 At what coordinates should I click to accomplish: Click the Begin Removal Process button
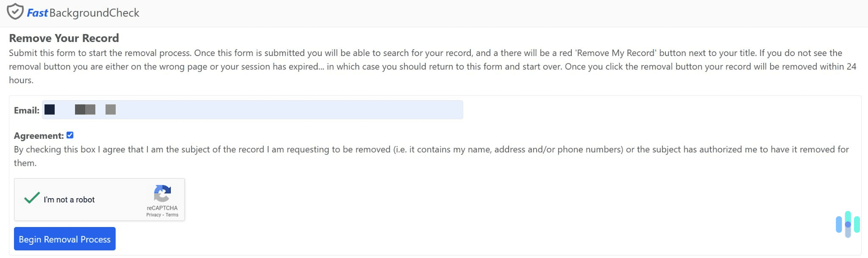click(x=64, y=239)
